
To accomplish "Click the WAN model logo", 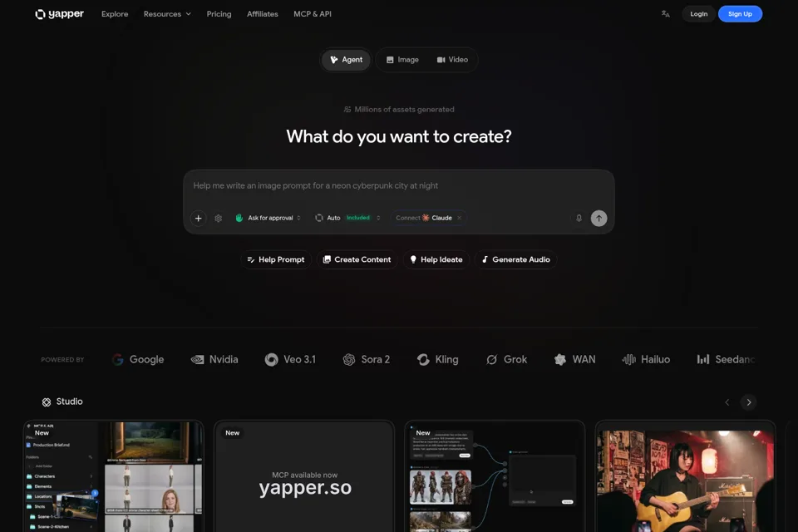I will pyautogui.click(x=574, y=359).
